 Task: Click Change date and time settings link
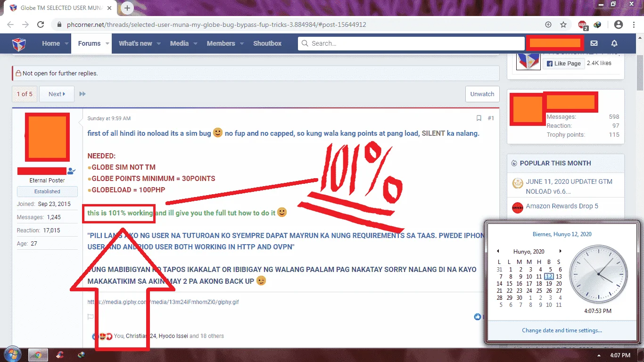click(x=562, y=330)
